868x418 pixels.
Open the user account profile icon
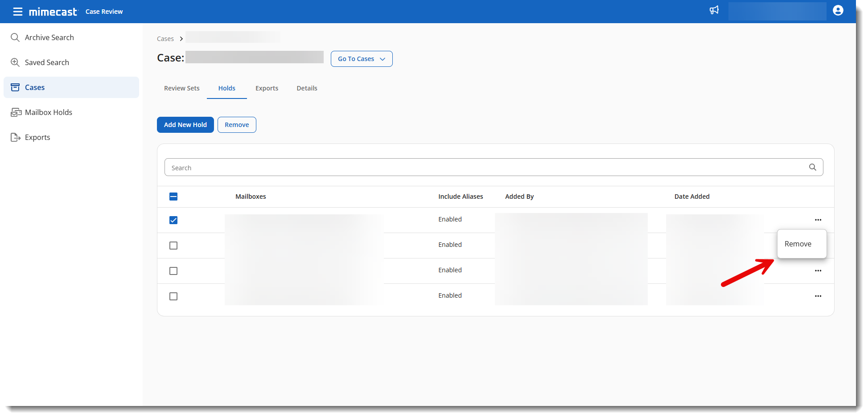(x=838, y=11)
